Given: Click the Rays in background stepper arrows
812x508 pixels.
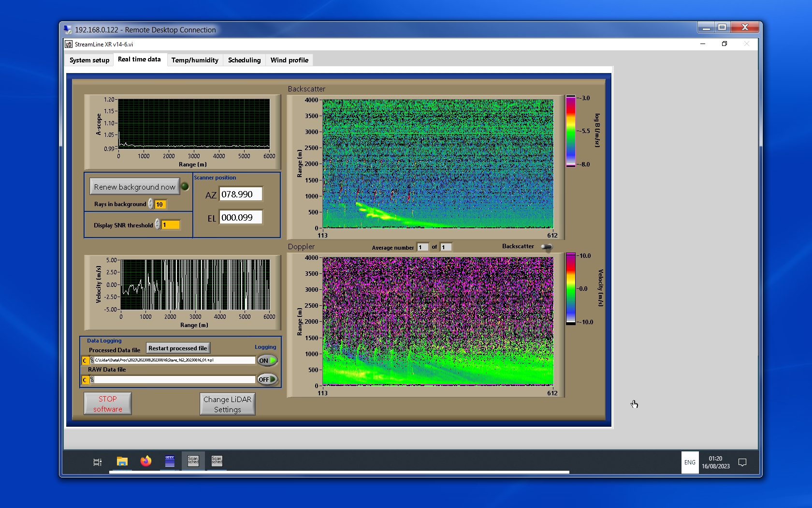Looking at the screenshot, I should (151, 204).
